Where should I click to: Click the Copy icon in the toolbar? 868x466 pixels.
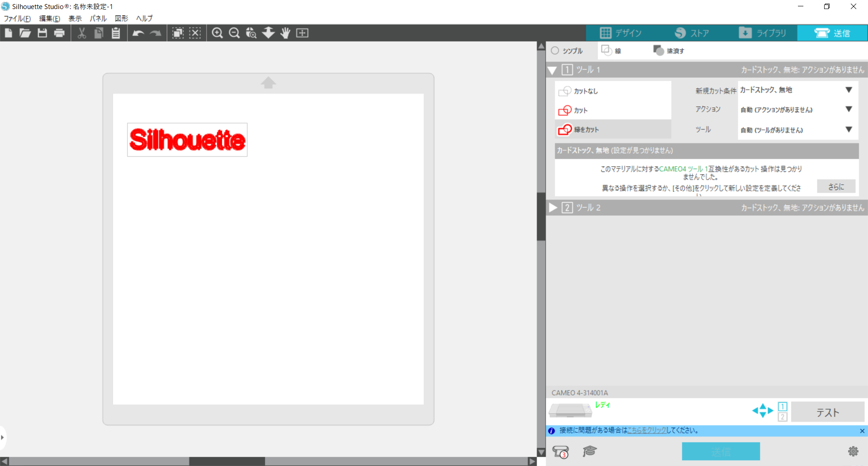coord(99,33)
